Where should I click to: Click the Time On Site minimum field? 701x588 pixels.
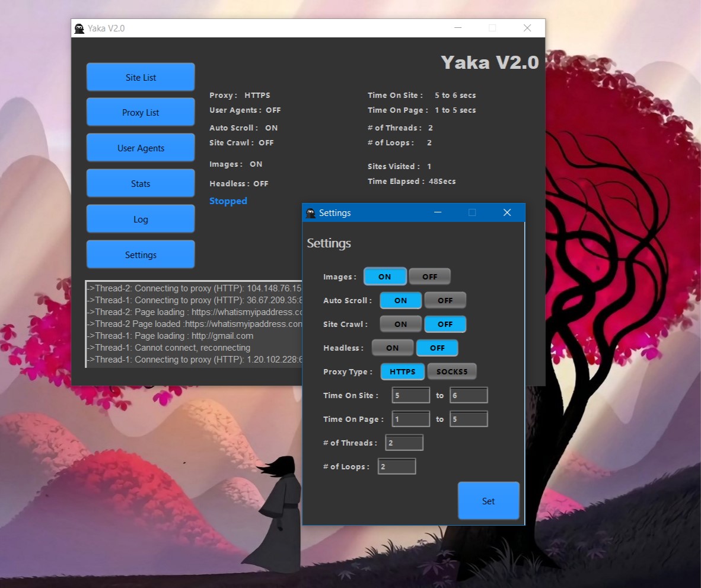(410, 395)
